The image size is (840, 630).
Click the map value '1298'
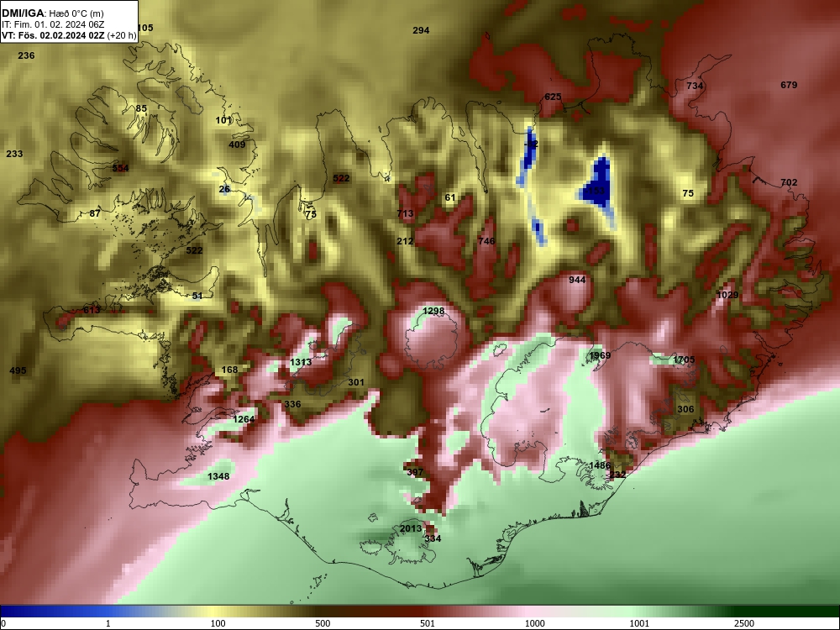coord(433,312)
